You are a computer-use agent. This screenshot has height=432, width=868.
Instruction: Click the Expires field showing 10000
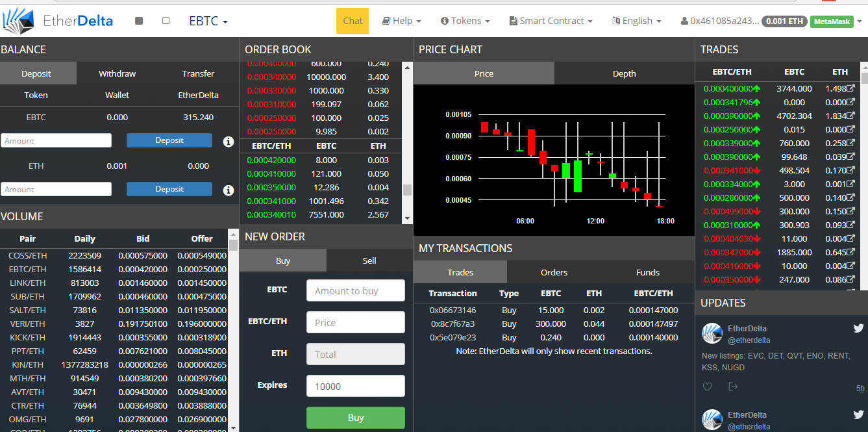tap(356, 386)
